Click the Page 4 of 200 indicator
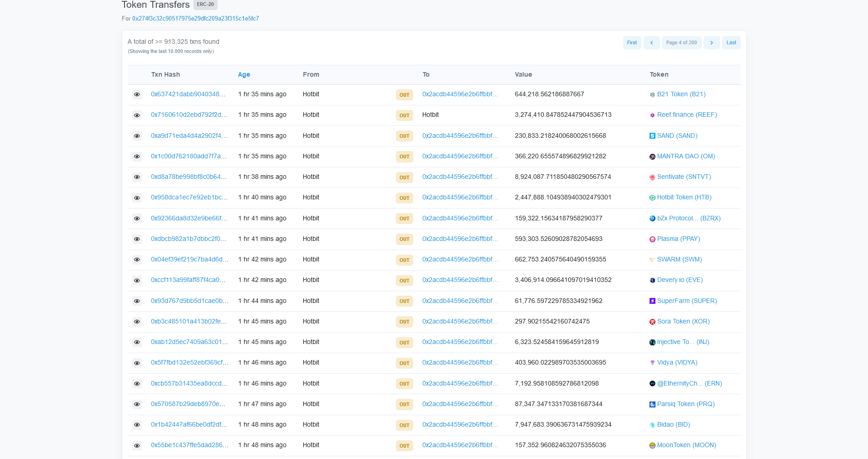This screenshot has width=868, height=459. click(x=681, y=42)
